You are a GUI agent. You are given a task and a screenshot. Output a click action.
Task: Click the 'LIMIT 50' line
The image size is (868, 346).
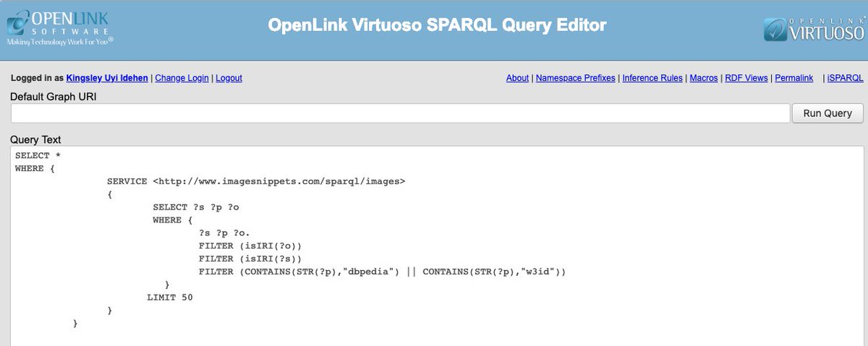pyautogui.click(x=170, y=298)
